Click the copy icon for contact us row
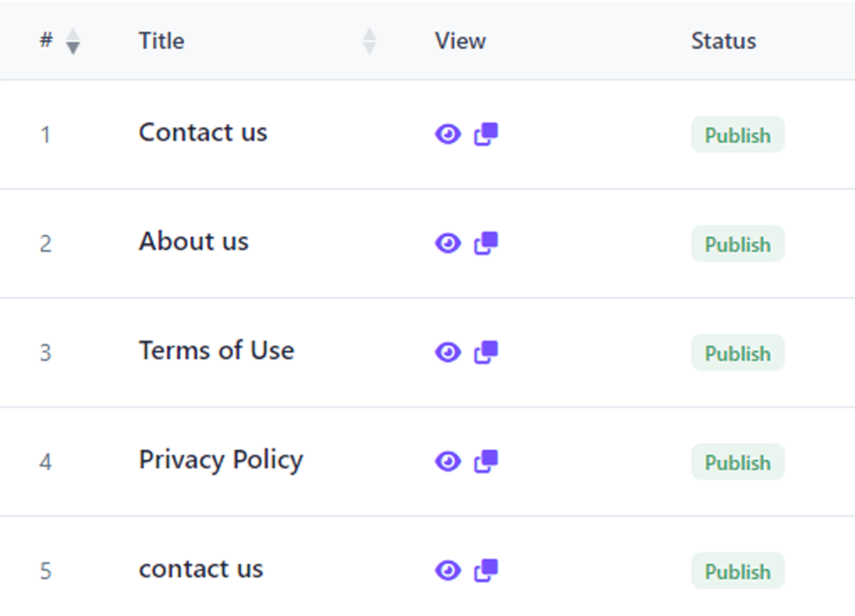The image size is (855, 616). (486, 571)
